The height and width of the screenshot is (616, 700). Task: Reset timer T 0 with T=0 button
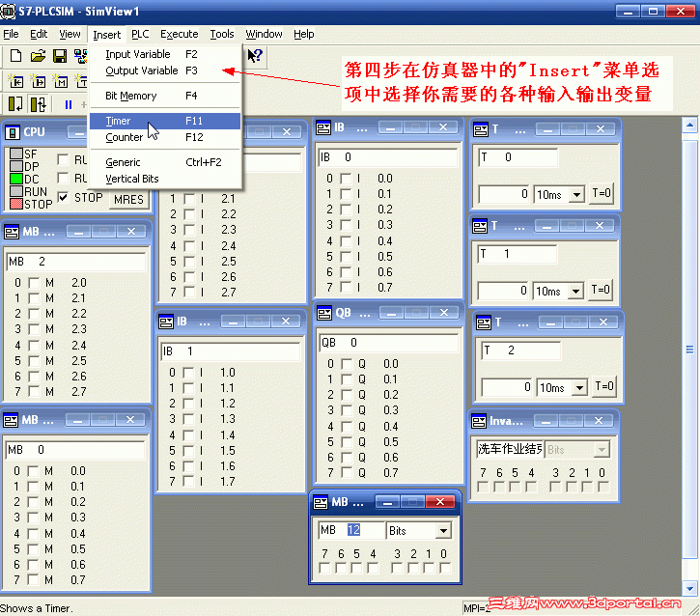[602, 193]
